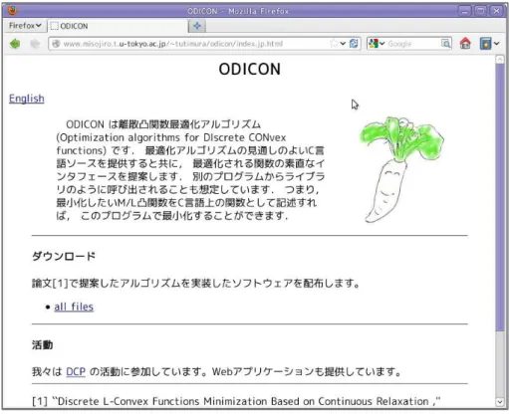Image resolution: width=509 pixels, height=420 pixels.
Task: Open the search engine selector dropdown
Action: tap(377, 44)
